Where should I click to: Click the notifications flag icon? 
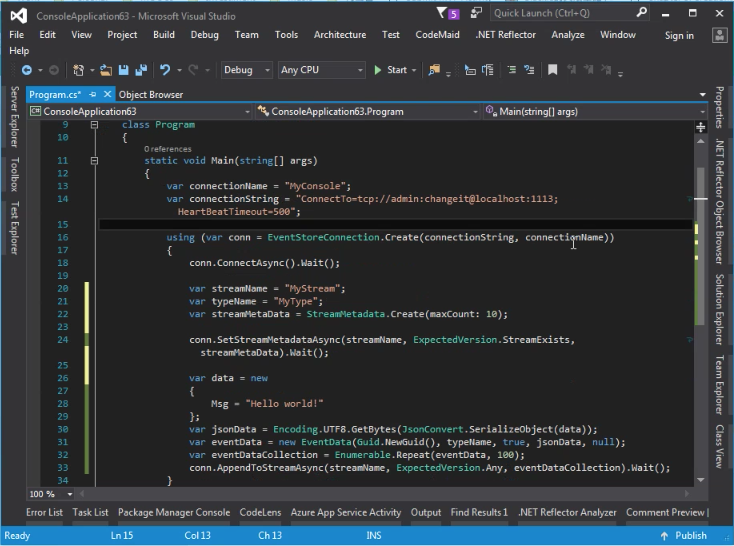441,13
